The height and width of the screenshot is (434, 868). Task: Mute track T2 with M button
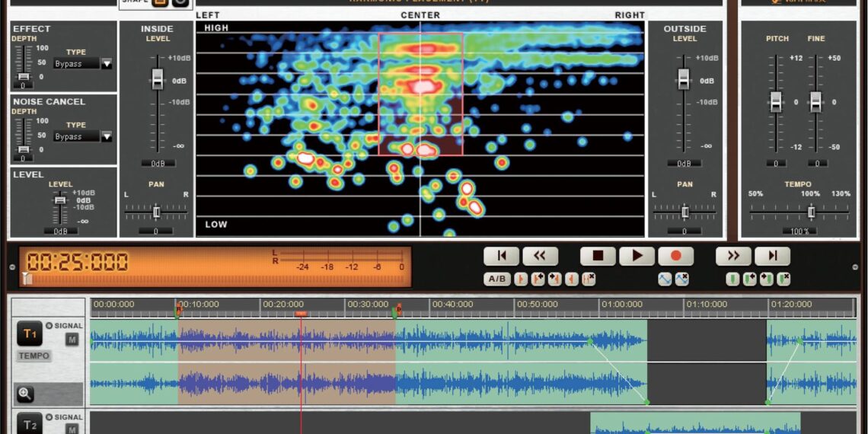tap(72, 429)
